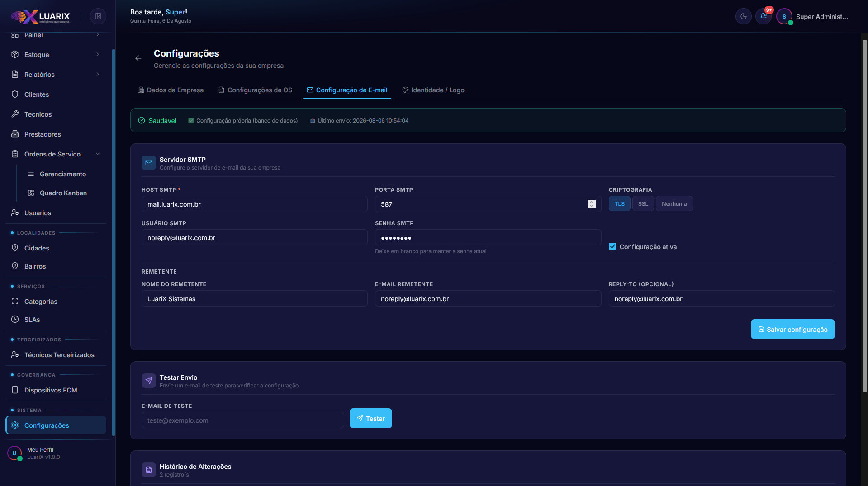Click 'Último envio: 2026-08-06 10:54:04' text
The image size is (868, 486).
363,120
